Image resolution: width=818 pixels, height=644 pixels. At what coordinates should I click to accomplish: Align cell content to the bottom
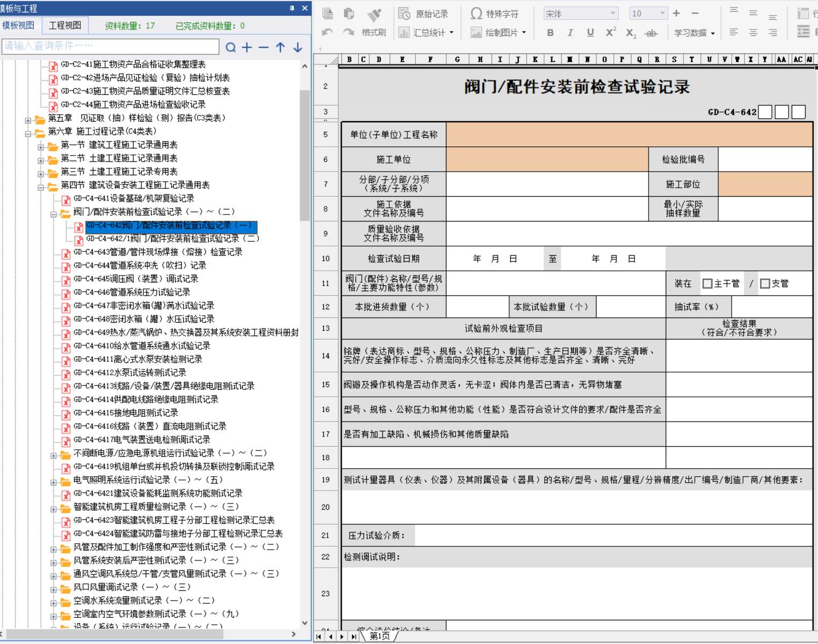772,16
